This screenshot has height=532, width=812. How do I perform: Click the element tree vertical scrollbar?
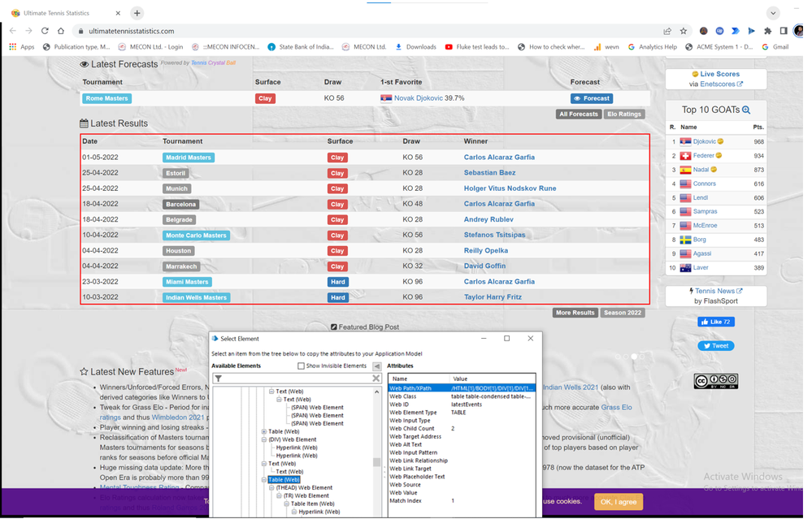(376, 462)
